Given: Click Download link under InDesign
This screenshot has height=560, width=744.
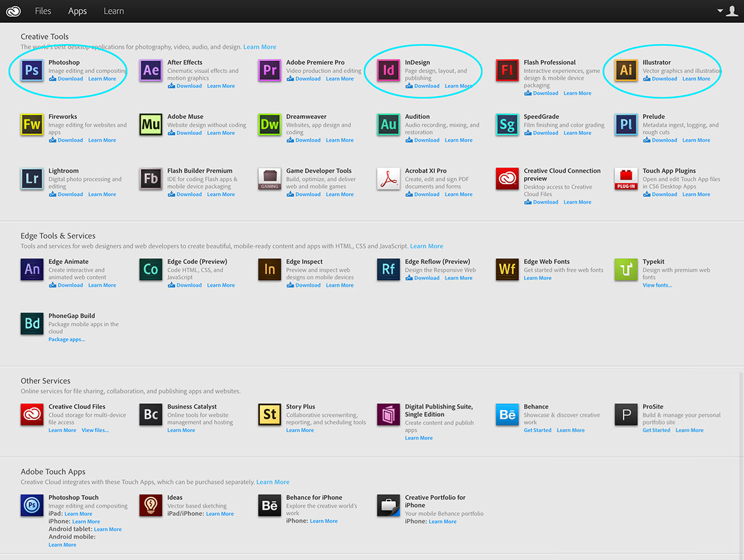Looking at the screenshot, I should point(423,86).
